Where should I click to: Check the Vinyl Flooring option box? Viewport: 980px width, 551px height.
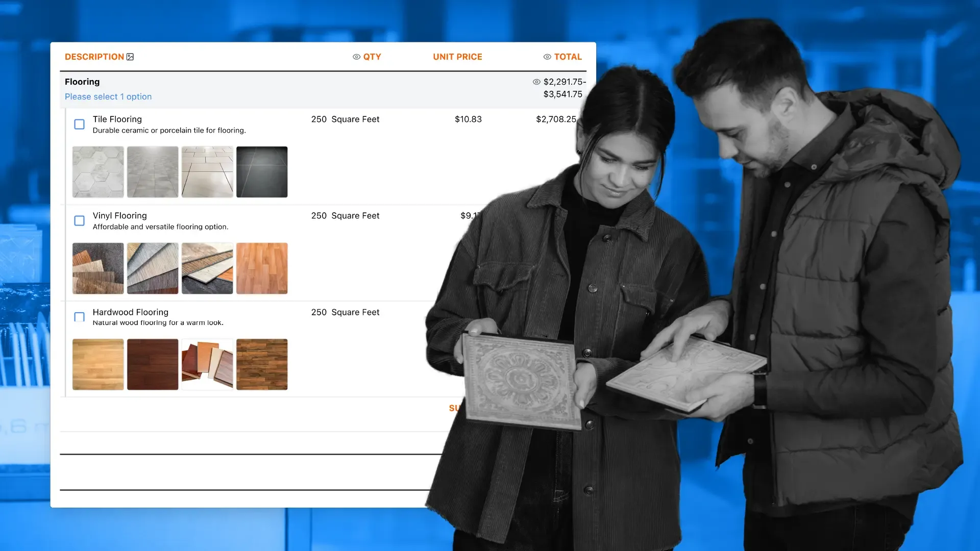[x=79, y=220]
